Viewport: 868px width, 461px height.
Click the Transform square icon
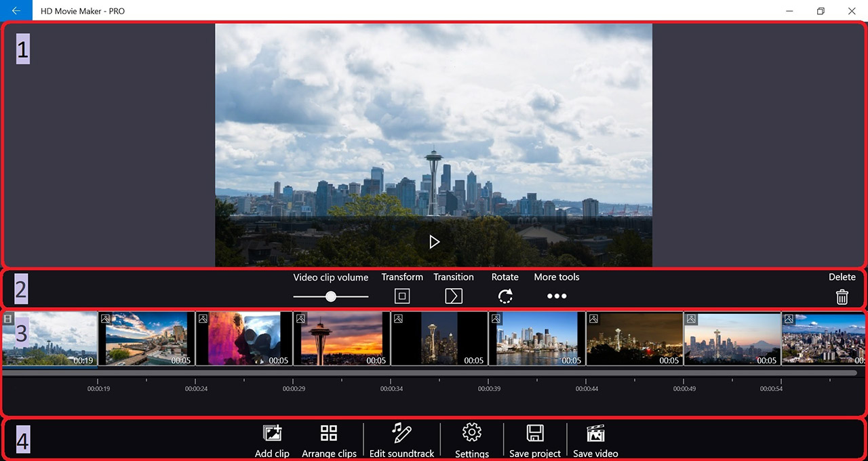402,296
